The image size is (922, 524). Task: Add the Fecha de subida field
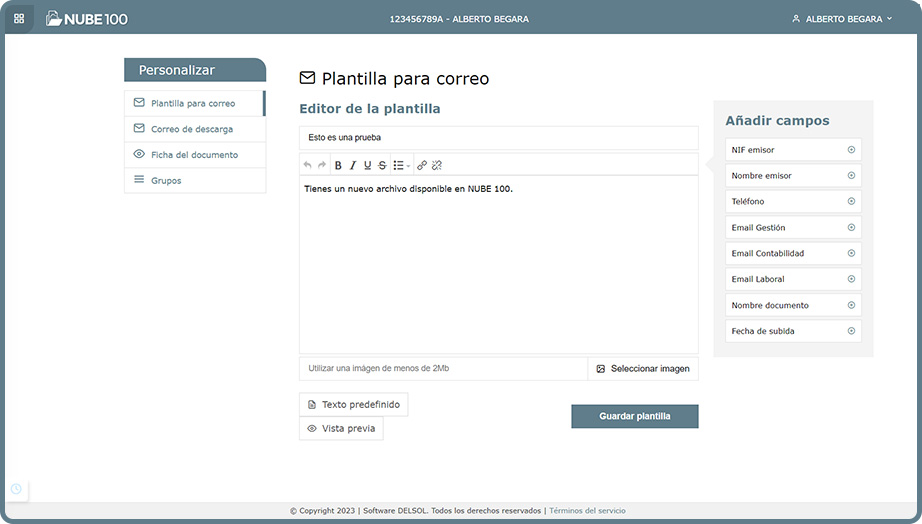pyautogui.click(x=851, y=331)
